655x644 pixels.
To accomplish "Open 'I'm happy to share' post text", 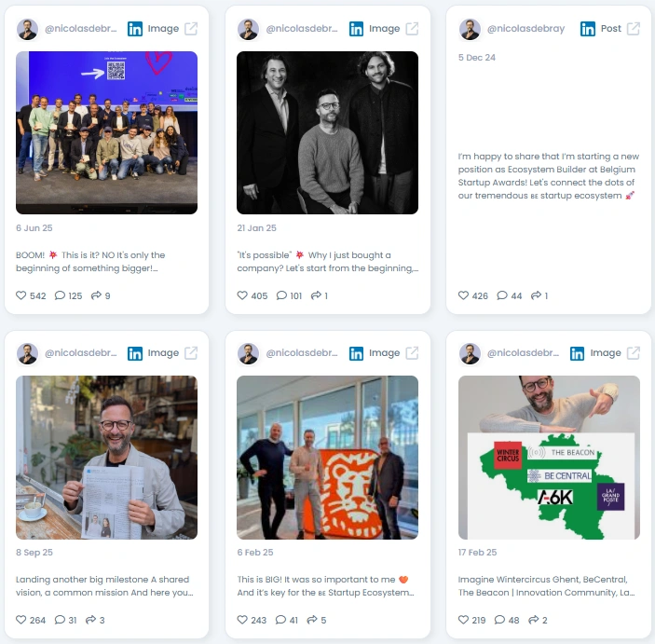I will pyautogui.click(x=549, y=176).
